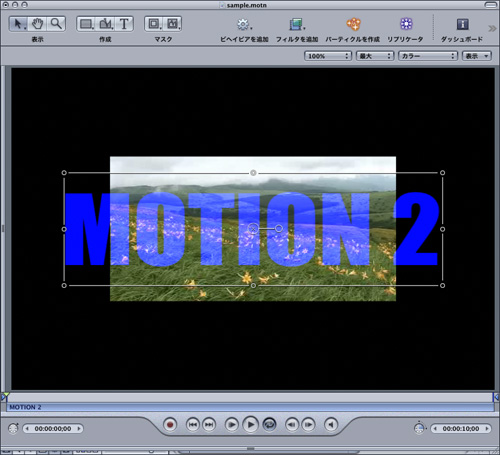Viewport: 500px width, 455px height.
Task: Open the 100% zoom level dropdown
Action: point(328,56)
